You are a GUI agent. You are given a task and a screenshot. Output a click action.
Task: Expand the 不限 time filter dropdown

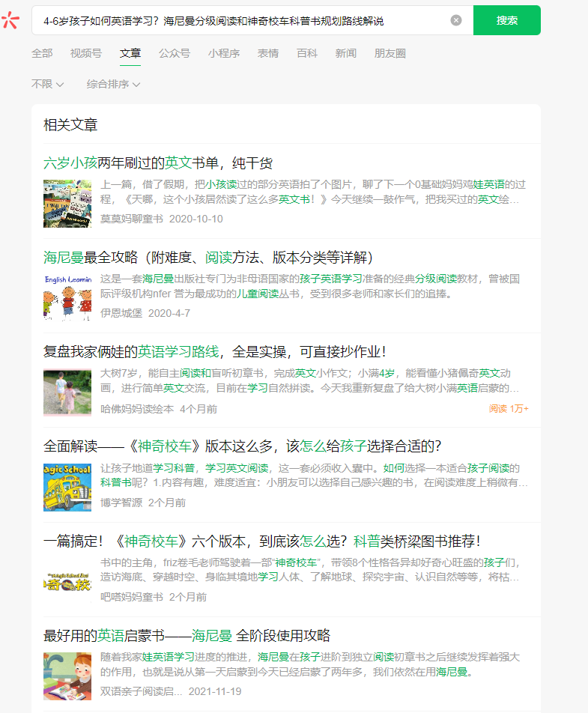[47, 84]
